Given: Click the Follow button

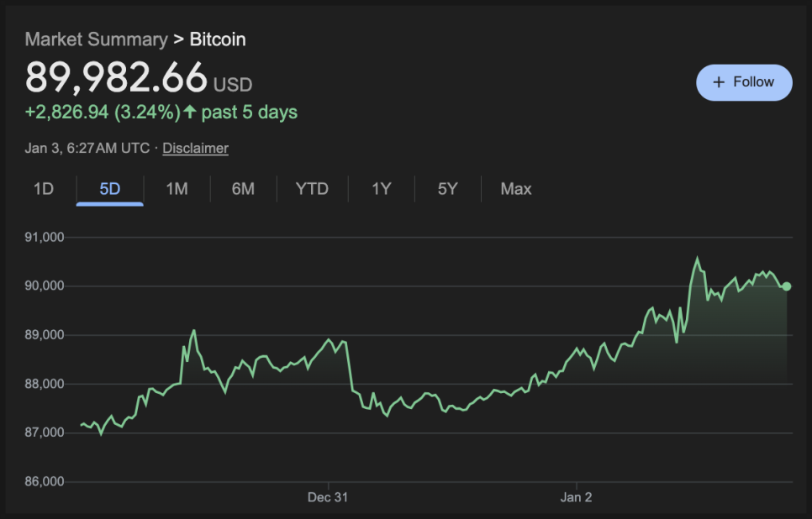Looking at the screenshot, I should tap(744, 82).
